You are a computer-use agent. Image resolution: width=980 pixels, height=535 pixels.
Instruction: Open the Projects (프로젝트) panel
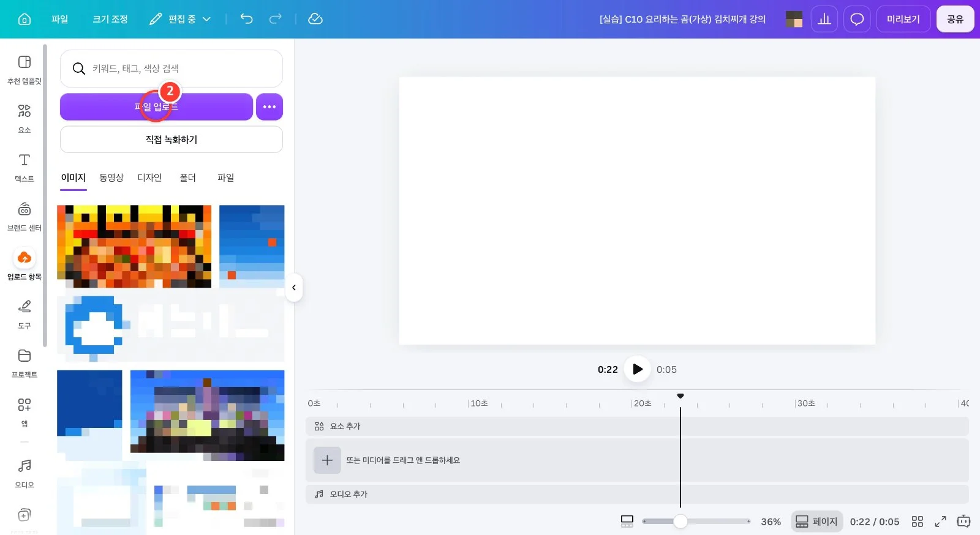[24, 364]
